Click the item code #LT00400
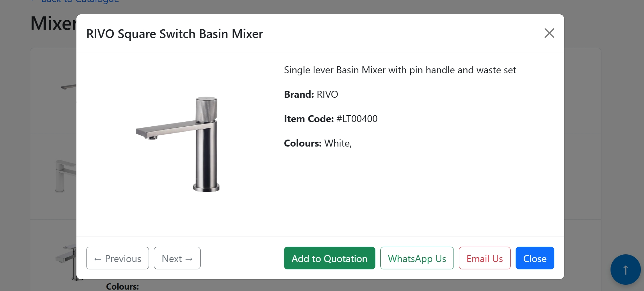This screenshot has width=644, height=291. click(x=357, y=119)
